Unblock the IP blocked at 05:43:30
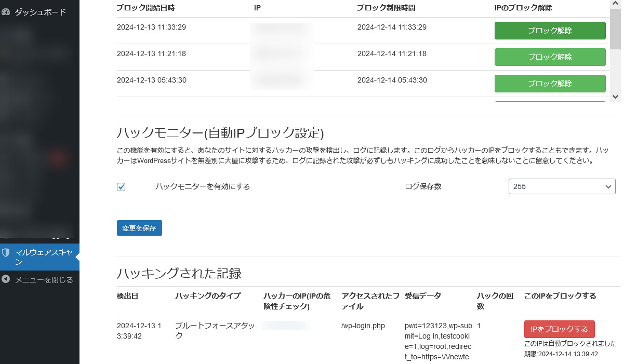 pyautogui.click(x=550, y=84)
